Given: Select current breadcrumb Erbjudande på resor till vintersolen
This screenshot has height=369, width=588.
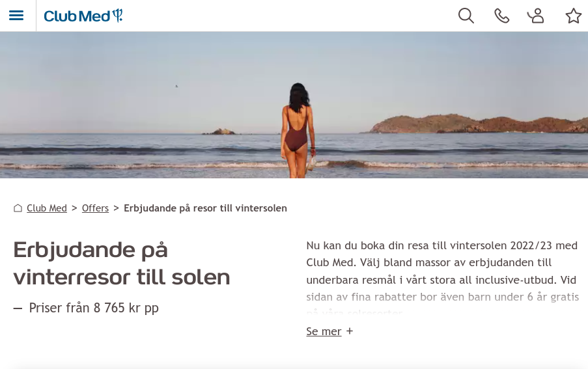Looking at the screenshot, I should 205,208.
